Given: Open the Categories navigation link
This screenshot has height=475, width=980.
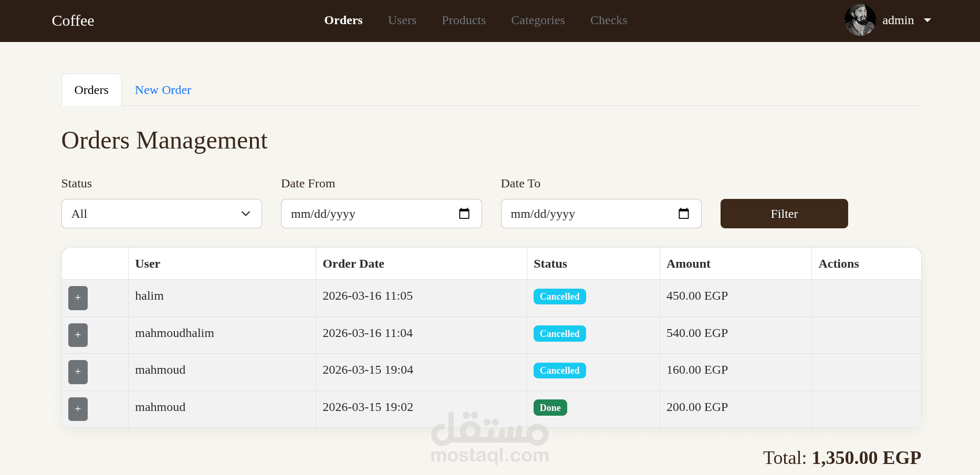Looking at the screenshot, I should 538,20.
